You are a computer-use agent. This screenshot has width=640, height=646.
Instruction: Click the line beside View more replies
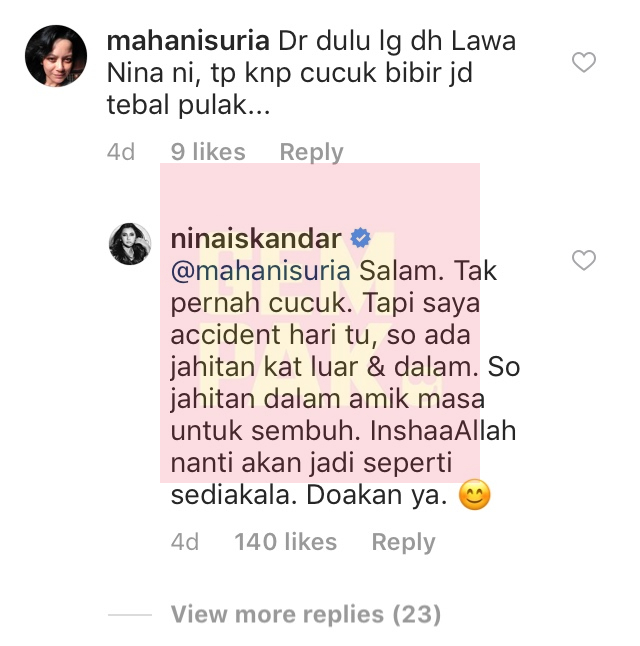click(130, 615)
